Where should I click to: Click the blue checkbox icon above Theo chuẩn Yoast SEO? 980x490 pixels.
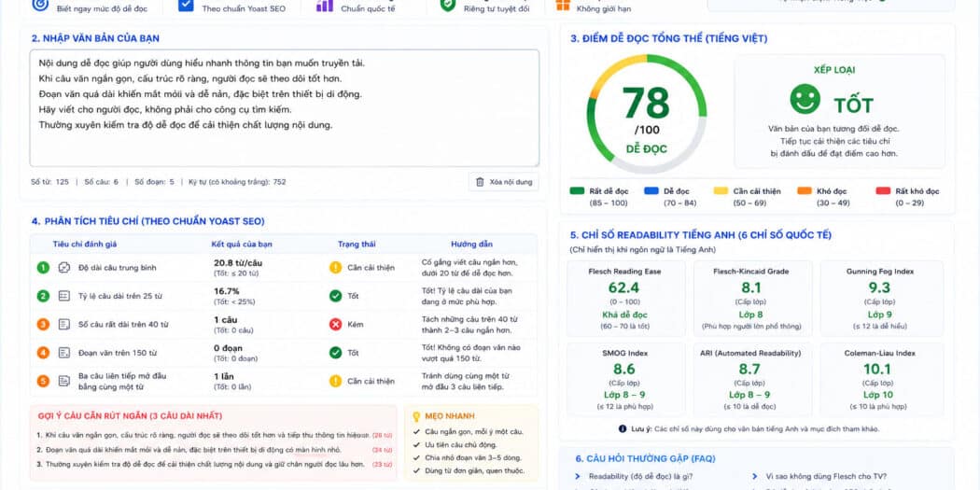(186, 5)
